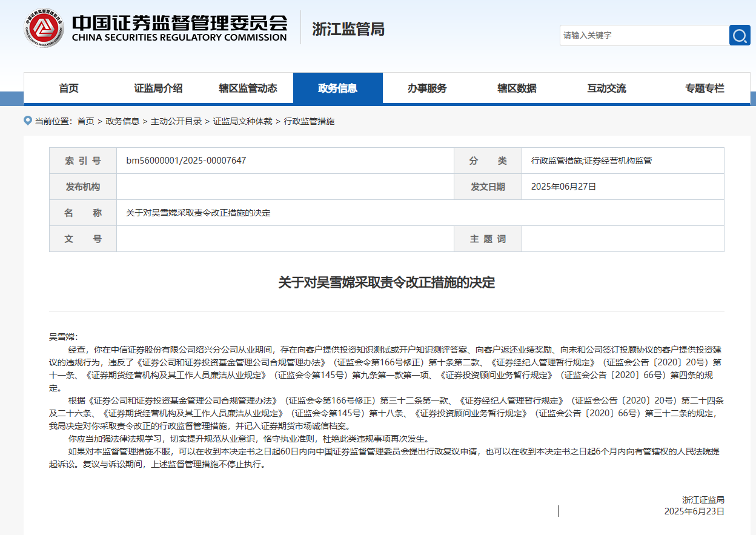
Task: Open the 互动交流 navigation tab
Action: (606, 88)
